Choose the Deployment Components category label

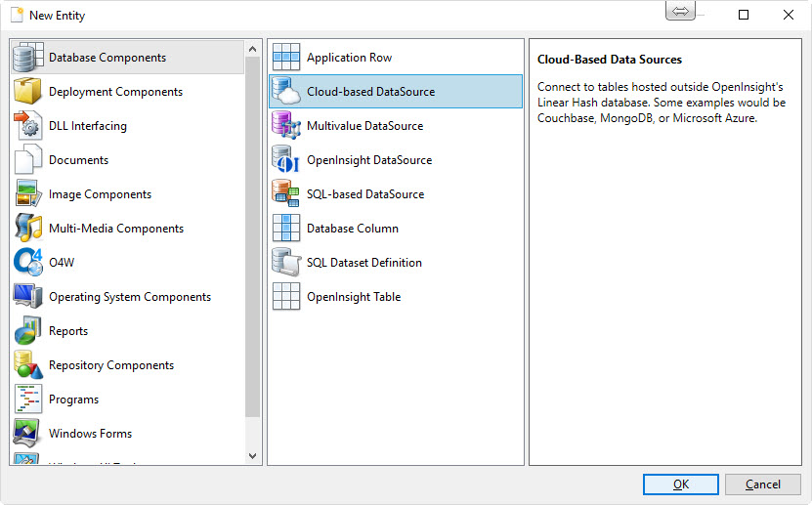pos(115,92)
